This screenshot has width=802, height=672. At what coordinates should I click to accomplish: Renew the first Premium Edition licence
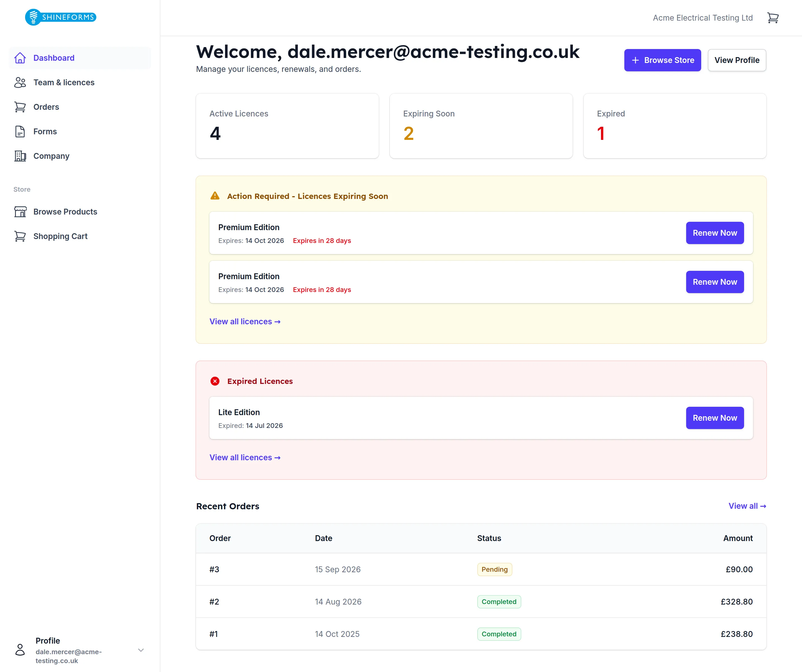click(x=715, y=233)
